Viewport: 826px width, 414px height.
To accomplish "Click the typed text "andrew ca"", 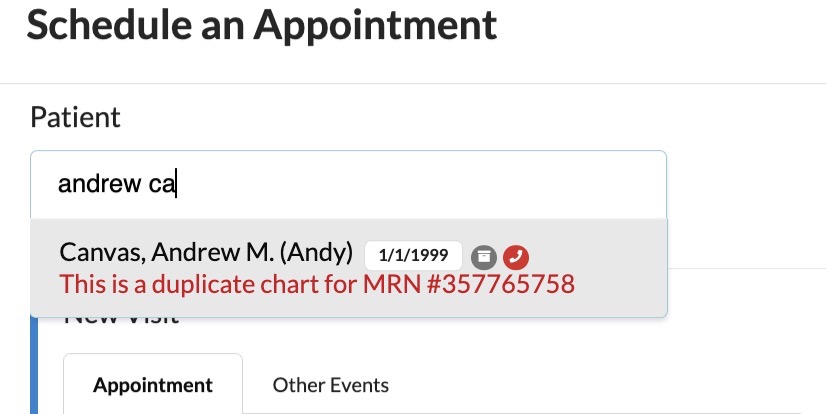I will click(x=116, y=184).
